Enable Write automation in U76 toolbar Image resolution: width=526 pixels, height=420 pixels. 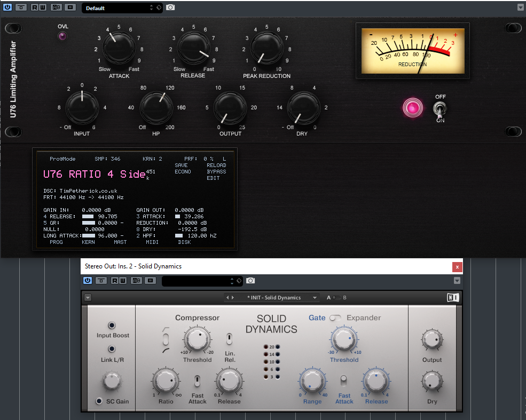click(43, 7)
